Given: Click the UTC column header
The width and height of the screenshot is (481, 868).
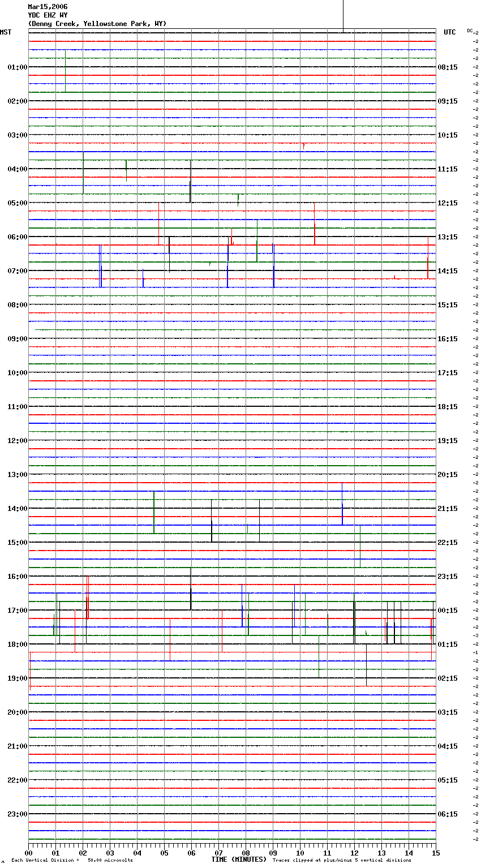Looking at the screenshot, I should (x=450, y=32).
